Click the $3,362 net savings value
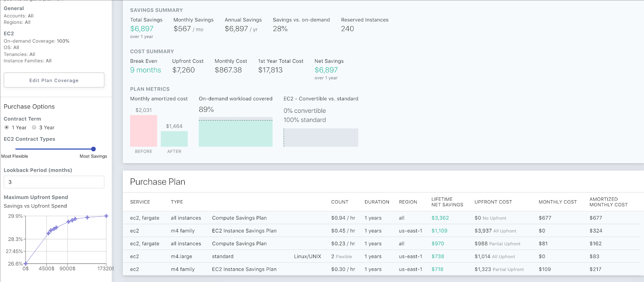The width and height of the screenshot is (644, 282). click(440, 218)
